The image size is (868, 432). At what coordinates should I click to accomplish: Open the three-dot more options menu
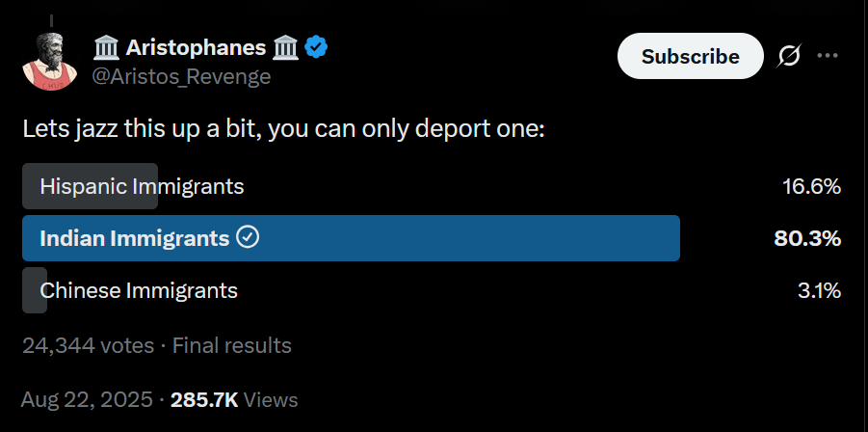pyautogui.click(x=828, y=56)
